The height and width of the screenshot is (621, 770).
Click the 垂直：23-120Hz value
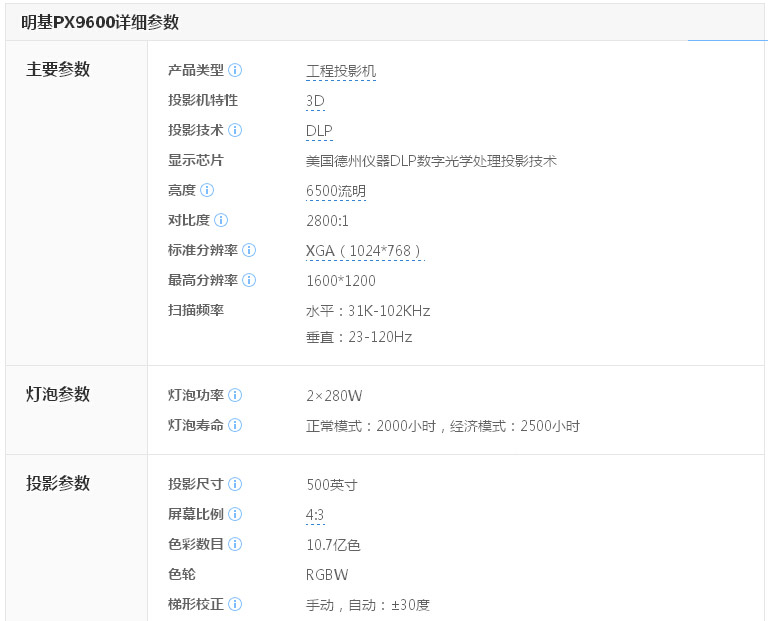coord(359,337)
